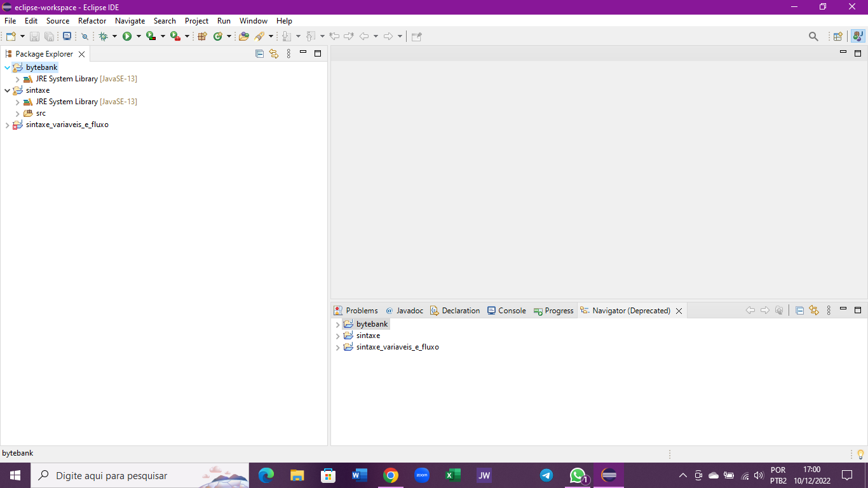Open the Coverage dropdown arrow
Screen dimensions: 868x488
[163, 36]
